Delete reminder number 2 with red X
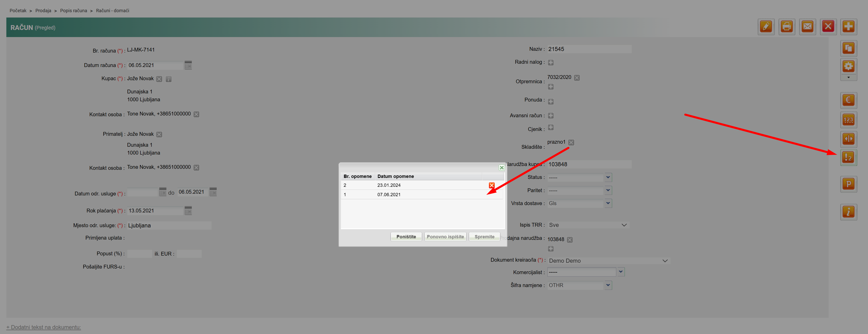The width and height of the screenshot is (868, 334). (x=492, y=185)
